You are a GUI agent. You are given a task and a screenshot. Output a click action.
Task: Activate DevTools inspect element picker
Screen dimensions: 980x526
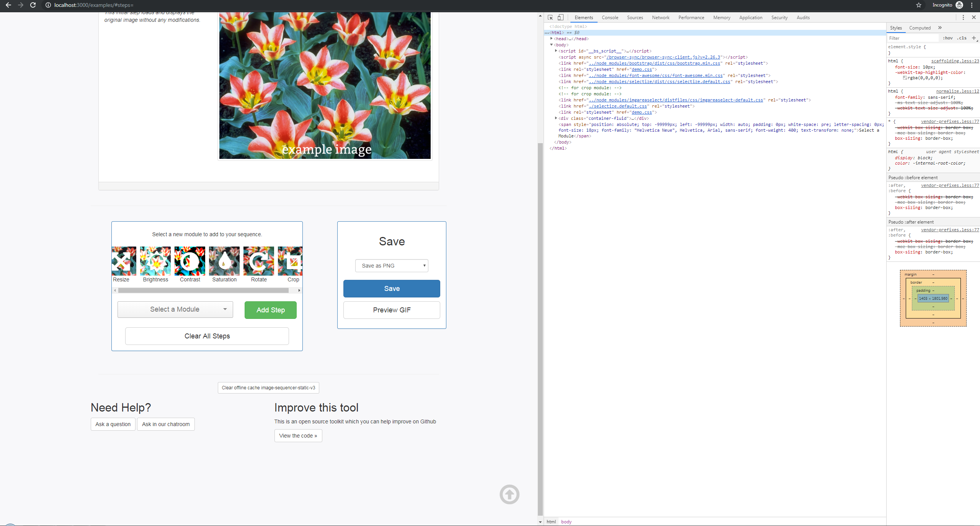click(550, 18)
